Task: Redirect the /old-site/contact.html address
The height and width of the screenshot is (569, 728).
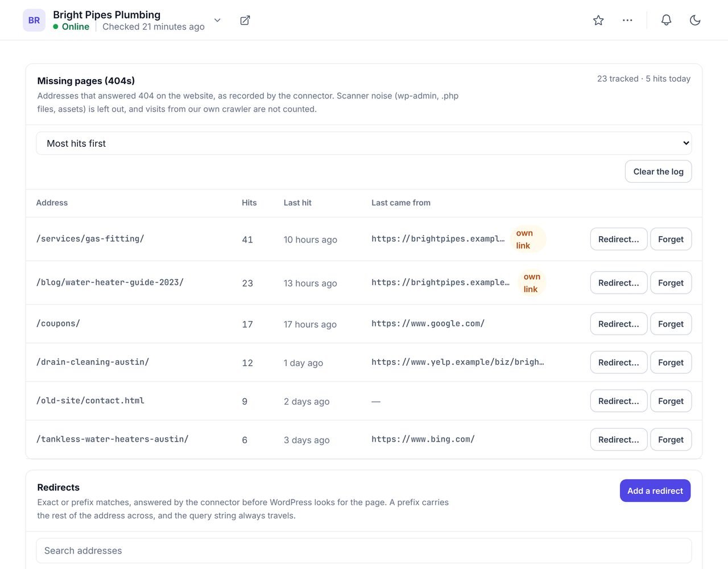Action: (619, 401)
